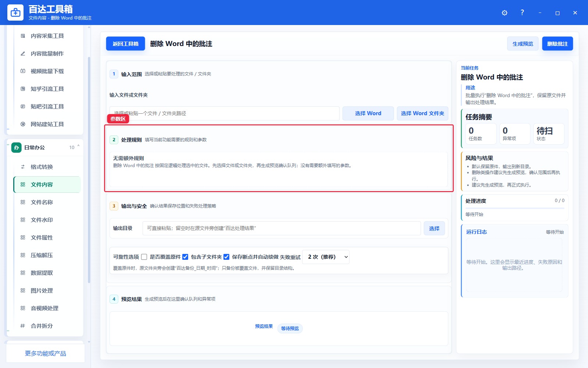
Task: Click the 选择 Word button
Action: pyautogui.click(x=368, y=113)
